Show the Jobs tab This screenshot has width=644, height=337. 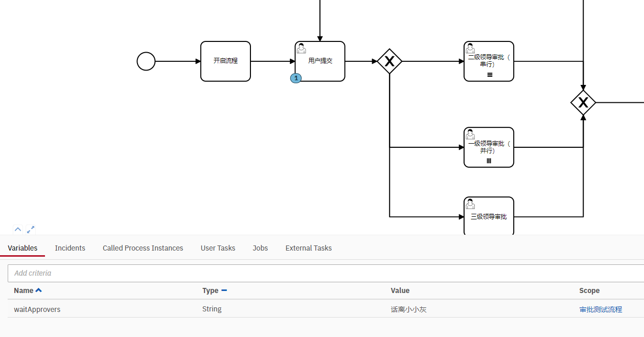pos(260,248)
